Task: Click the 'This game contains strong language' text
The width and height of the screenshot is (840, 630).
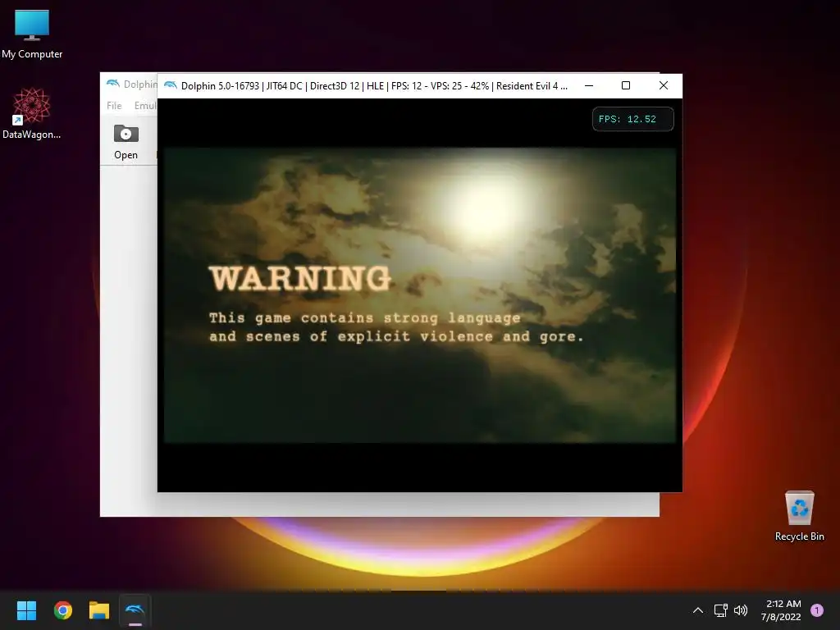Action: pyautogui.click(x=365, y=318)
